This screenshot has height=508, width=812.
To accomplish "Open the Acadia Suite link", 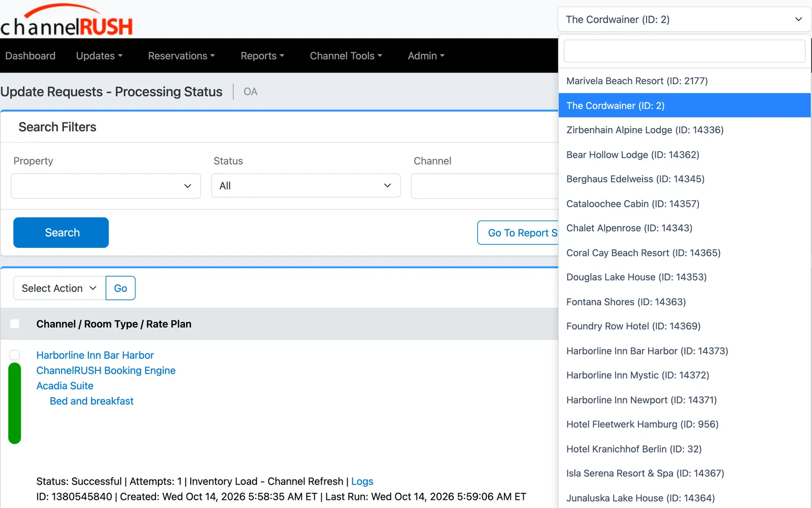I will (x=65, y=386).
